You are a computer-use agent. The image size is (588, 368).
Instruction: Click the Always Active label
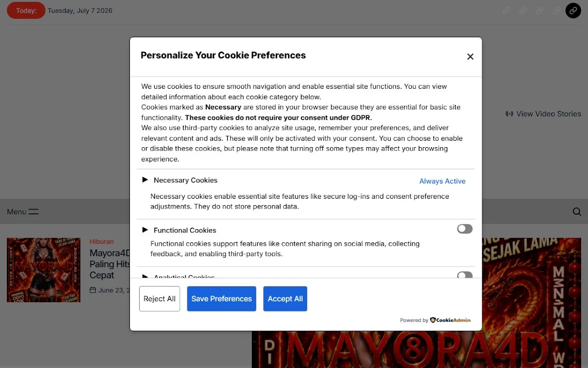[x=442, y=181]
